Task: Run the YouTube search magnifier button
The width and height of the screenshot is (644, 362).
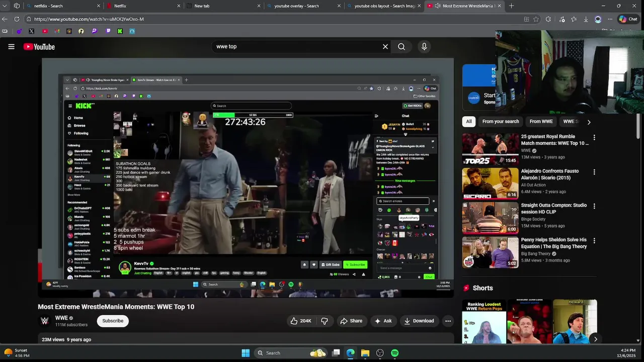Action: [x=401, y=47]
